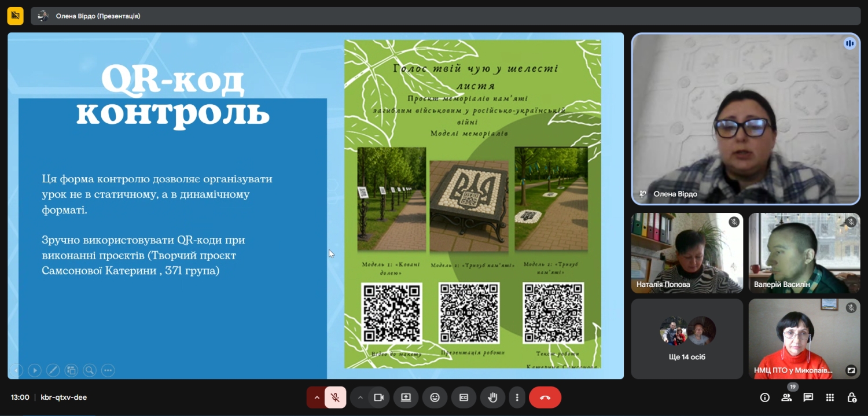Viewport: 868px width, 416px height.
Task: Open more options three-dot menu
Action: (x=517, y=397)
